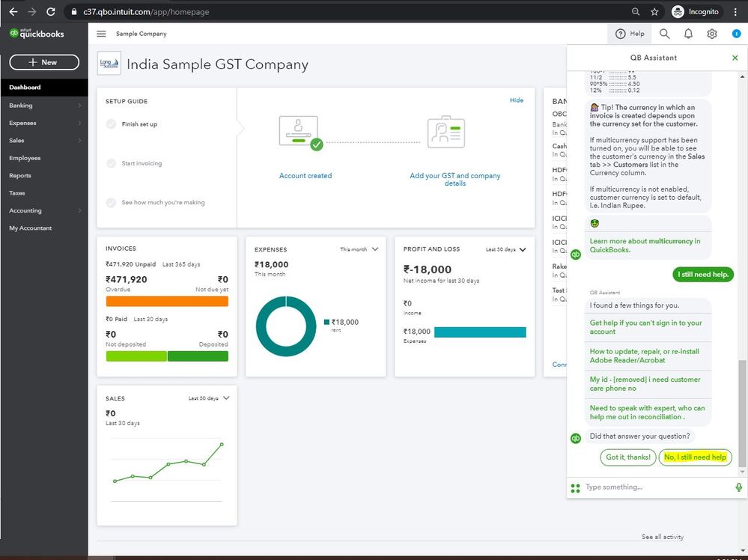Click the company logo thumbnail

click(109, 64)
